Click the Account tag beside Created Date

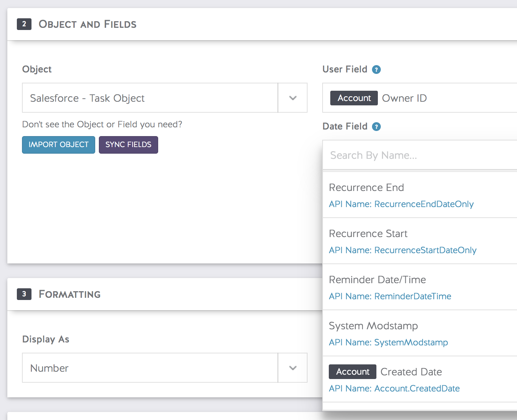(x=352, y=372)
